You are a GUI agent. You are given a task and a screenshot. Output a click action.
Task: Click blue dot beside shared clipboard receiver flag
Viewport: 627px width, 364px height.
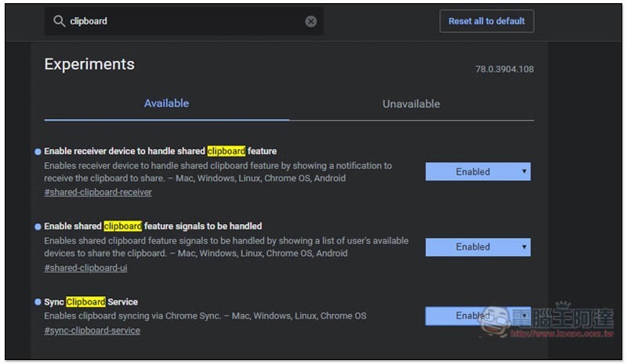point(38,151)
